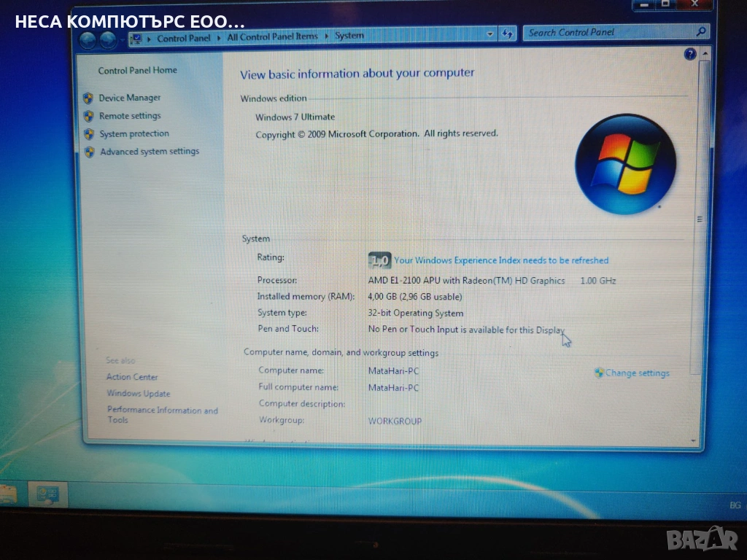Select Control Panel in the address breadcrumb

tap(182, 38)
